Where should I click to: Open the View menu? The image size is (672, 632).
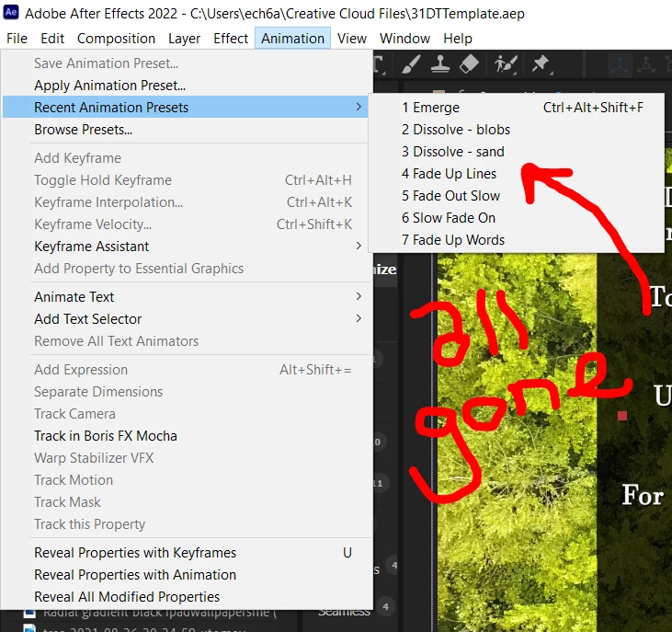coord(352,39)
